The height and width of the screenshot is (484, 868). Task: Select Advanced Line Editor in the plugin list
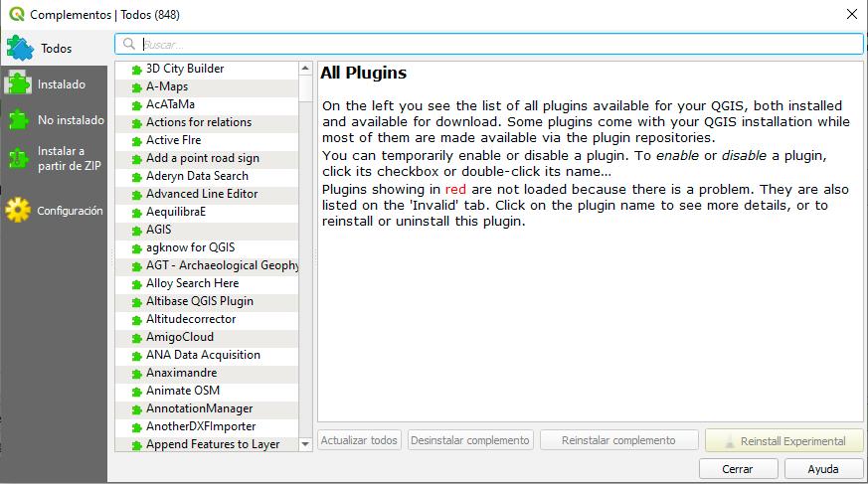[x=207, y=194]
